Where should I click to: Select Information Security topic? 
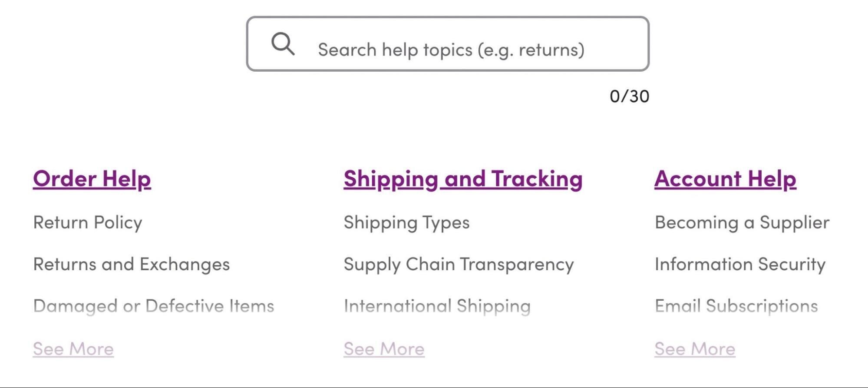[740, 264]
